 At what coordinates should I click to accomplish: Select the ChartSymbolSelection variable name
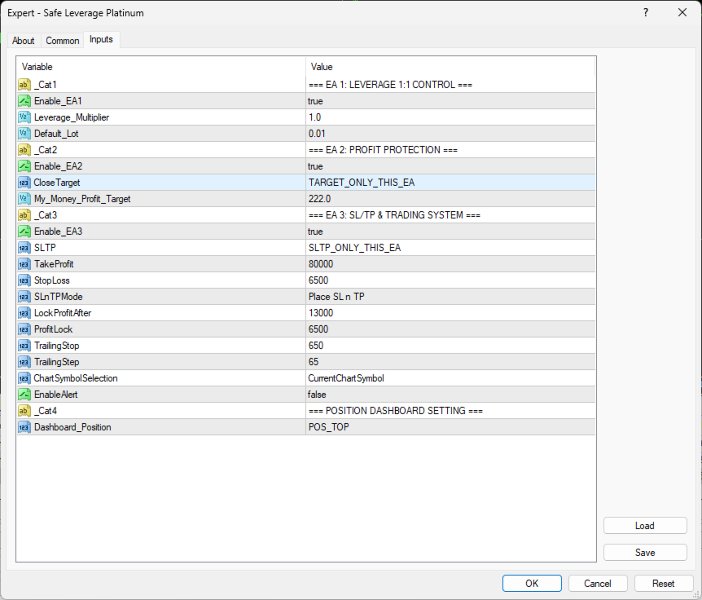point(76,378)
